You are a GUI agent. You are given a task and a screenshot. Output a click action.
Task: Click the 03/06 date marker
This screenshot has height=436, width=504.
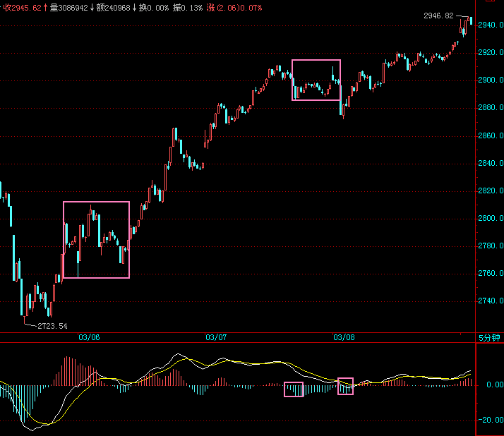point(89,338)
